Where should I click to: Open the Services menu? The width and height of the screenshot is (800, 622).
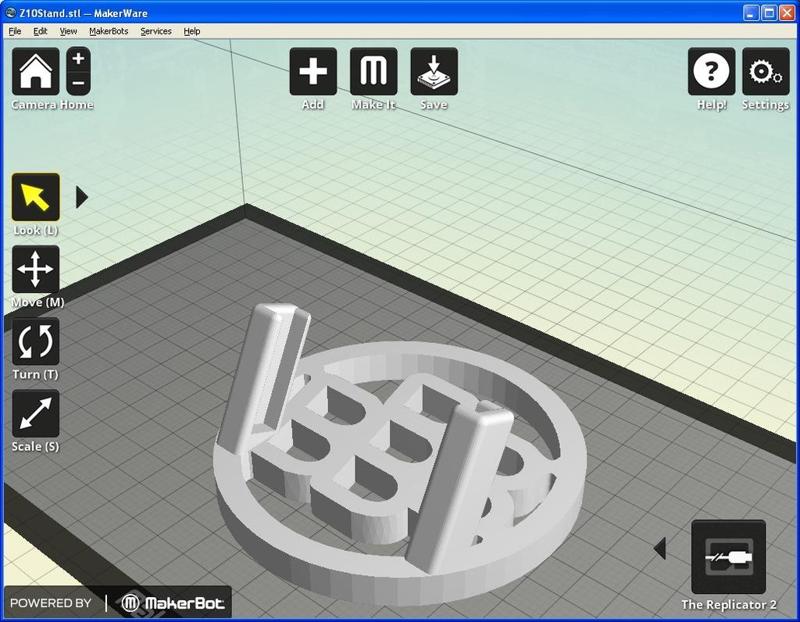(156, 31)
